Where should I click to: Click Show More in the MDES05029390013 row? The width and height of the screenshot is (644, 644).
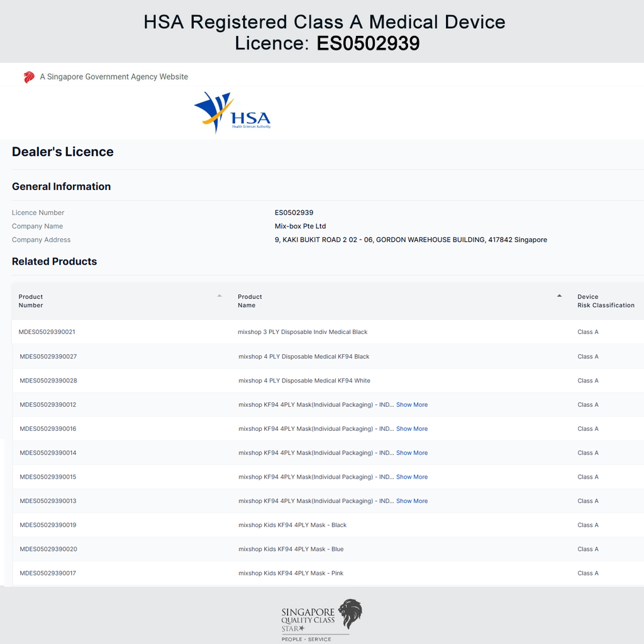coord(411,501)
